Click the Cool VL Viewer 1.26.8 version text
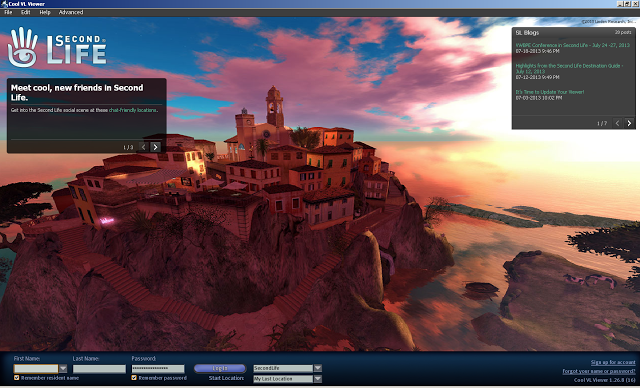This screenshot has height=388, width=640. tap(605, 380)
